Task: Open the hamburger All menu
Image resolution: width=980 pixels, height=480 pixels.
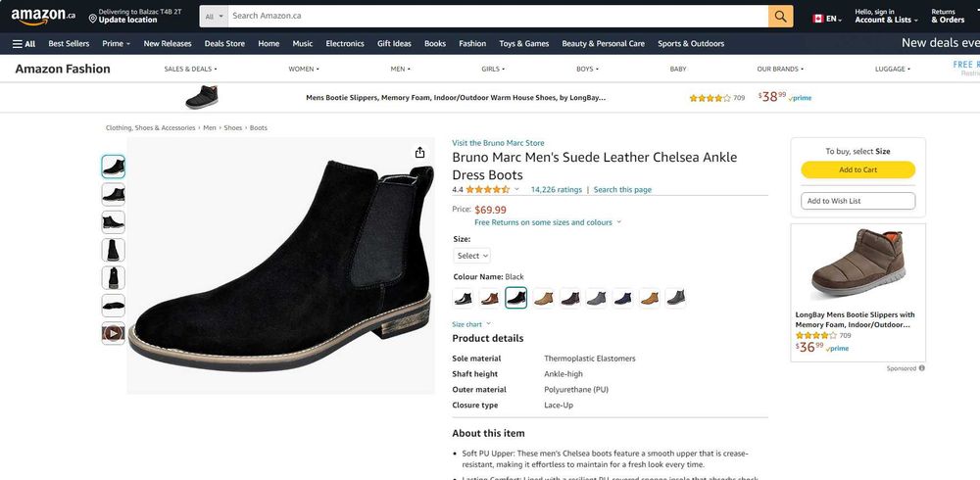Action: pos(24,44)
